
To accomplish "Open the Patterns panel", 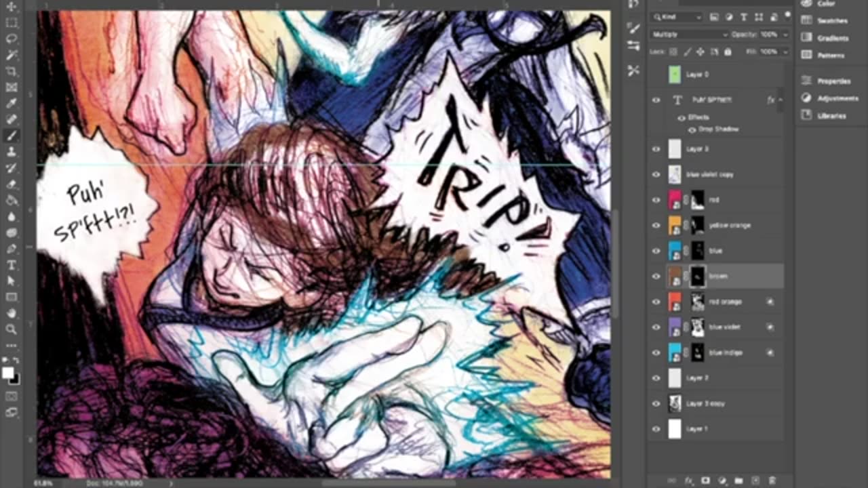I will (823, 55).
